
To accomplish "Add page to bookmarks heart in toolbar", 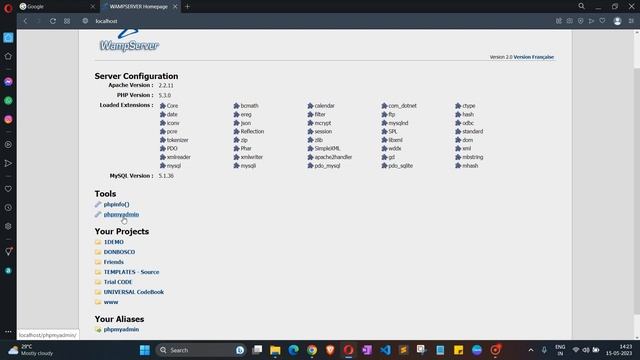I will pos(602,21).
